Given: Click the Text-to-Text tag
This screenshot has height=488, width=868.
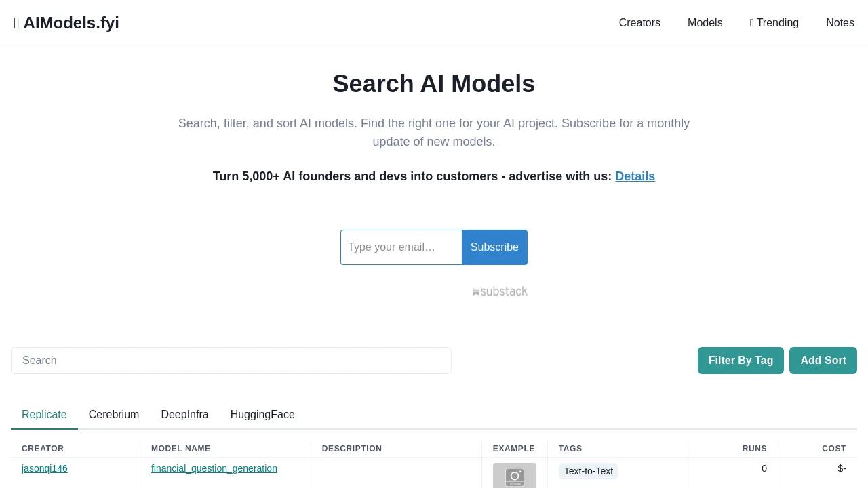Looking at the screenshot, I should pyautogui.click(x=588, y=471).
